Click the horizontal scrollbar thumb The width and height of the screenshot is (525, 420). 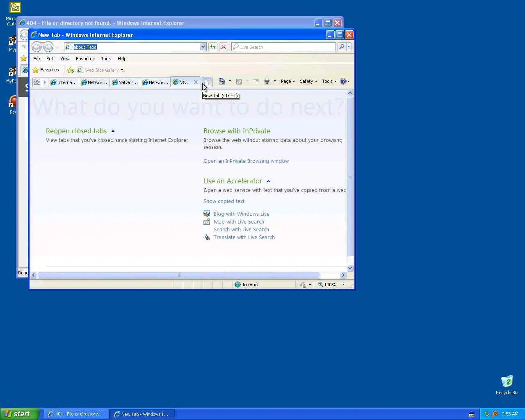click(x=179, y=275)
